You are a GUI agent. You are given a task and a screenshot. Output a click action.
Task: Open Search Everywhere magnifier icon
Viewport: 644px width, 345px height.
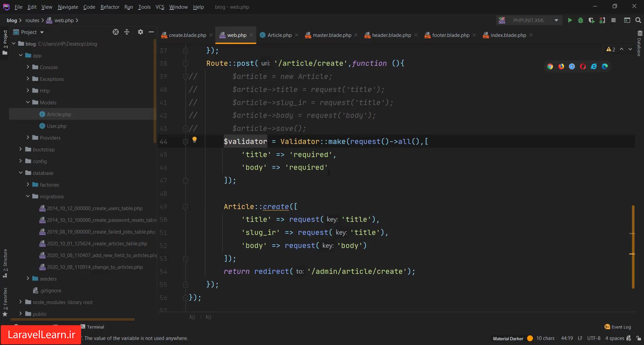point(638,20)
